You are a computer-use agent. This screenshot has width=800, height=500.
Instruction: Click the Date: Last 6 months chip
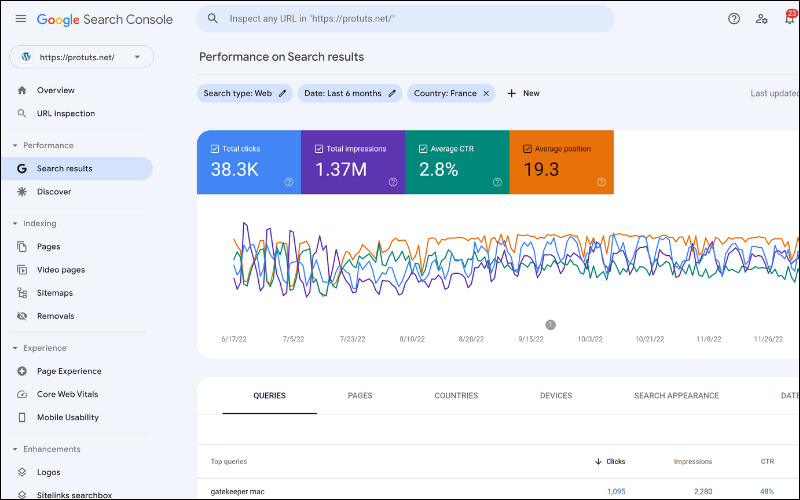tap(350, 93)
